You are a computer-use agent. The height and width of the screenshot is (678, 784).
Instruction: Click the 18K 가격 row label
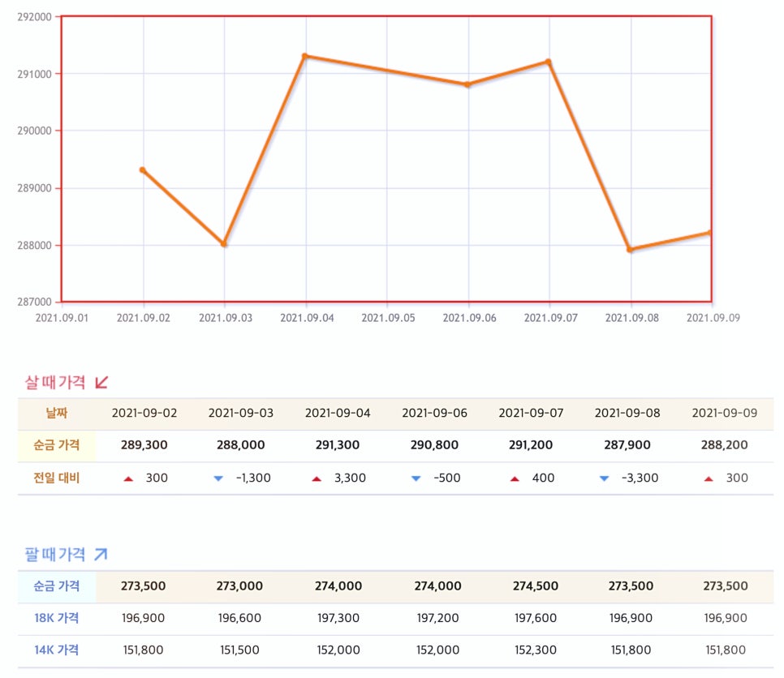(56, 618)
